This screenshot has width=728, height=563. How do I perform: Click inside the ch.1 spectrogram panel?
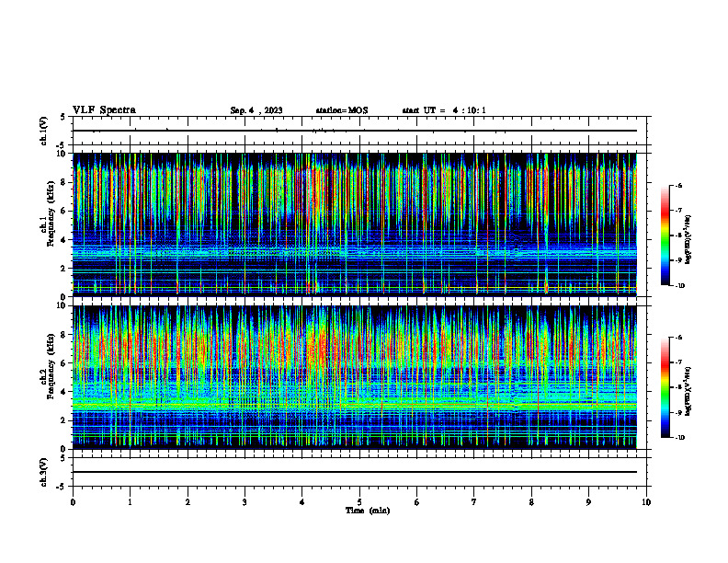click(355, 224)
